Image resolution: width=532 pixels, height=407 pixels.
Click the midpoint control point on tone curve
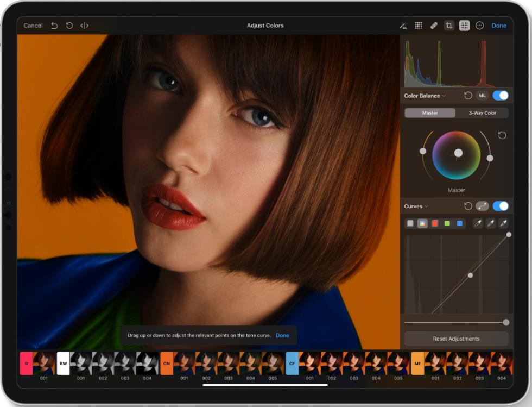470,275
